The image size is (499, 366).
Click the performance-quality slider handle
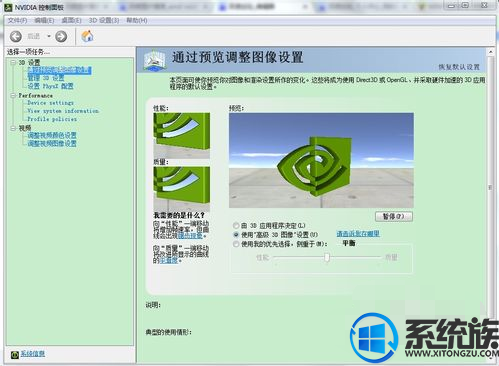pos(327,257)
